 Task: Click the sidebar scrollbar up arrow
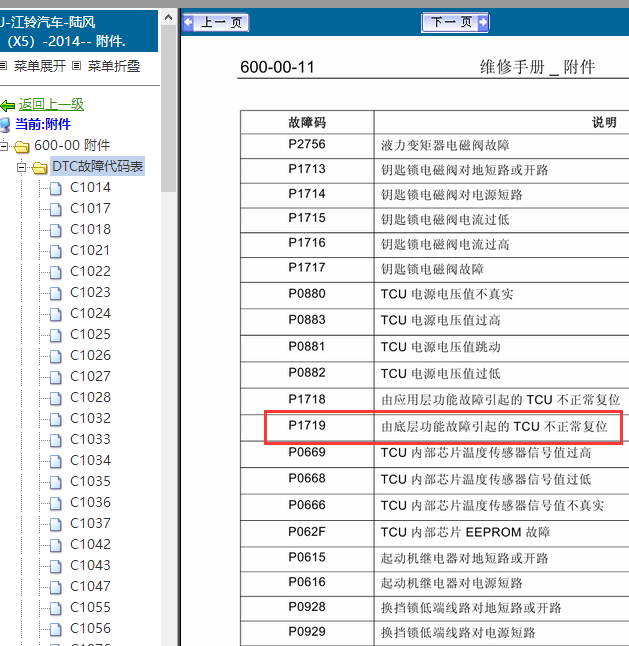click(168, 17)
